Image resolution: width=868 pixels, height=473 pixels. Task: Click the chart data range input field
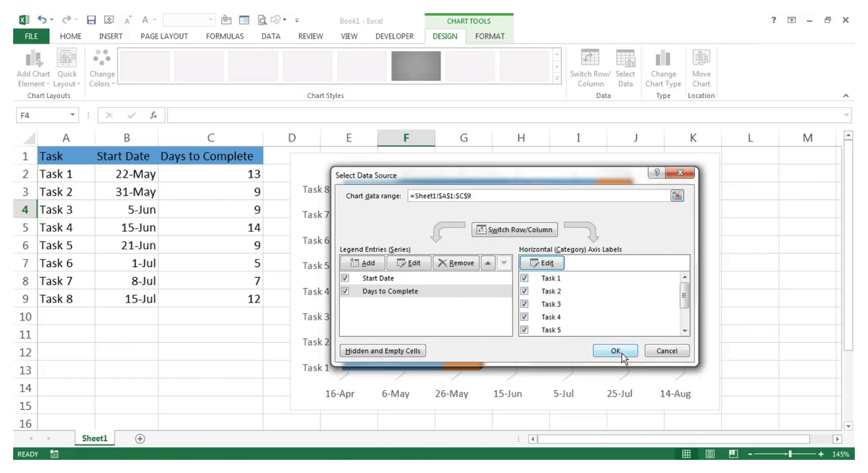click(x=539, y=195)
